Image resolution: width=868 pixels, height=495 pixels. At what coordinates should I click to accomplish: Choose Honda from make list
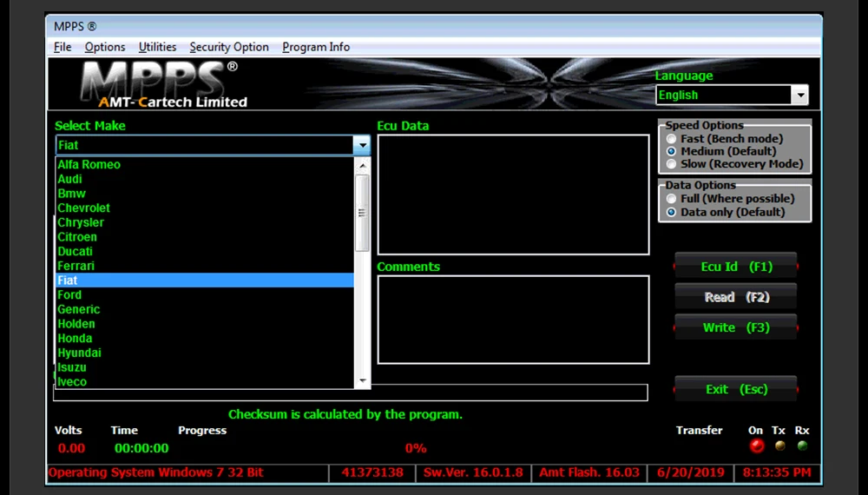tap(205, 338)
